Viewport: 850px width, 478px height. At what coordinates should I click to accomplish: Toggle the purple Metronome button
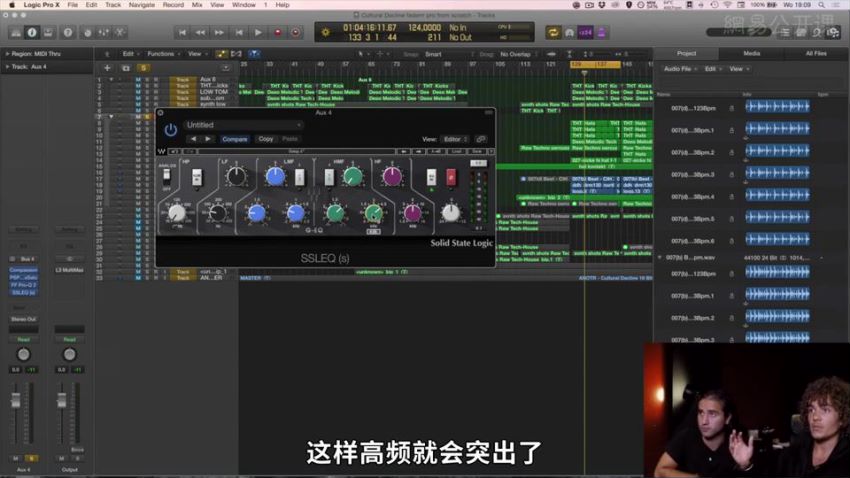602,33
